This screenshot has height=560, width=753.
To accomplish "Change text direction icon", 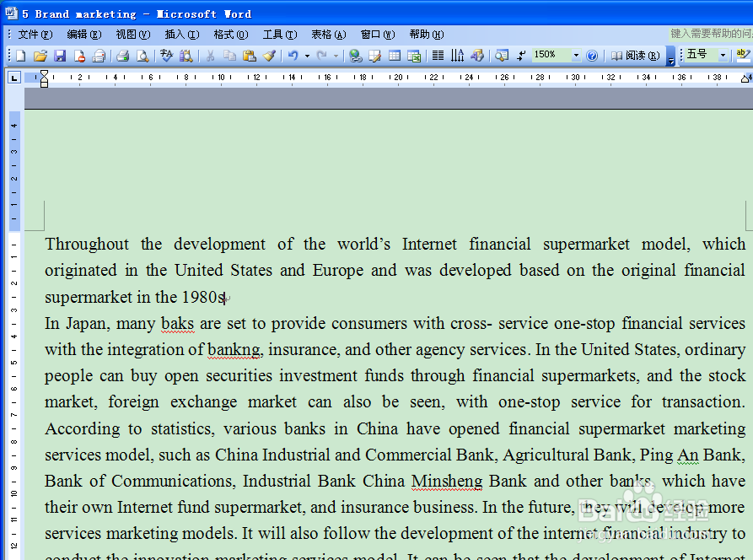I will click(x=457, y=56).
